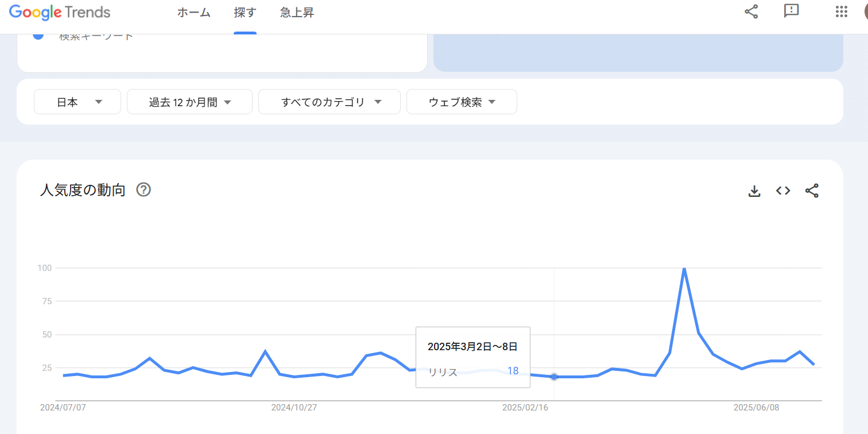Screen dimensions: 868x434
Task: Open the send feedback icon
Action: (791, 11)
